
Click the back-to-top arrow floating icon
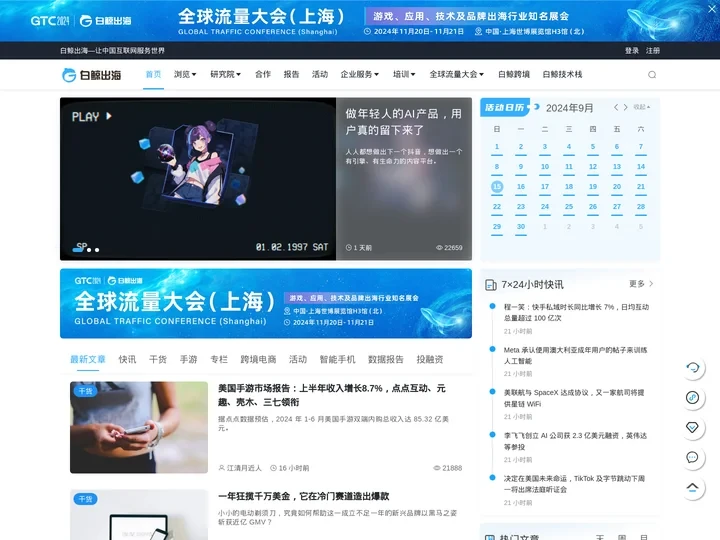point(692,487)
